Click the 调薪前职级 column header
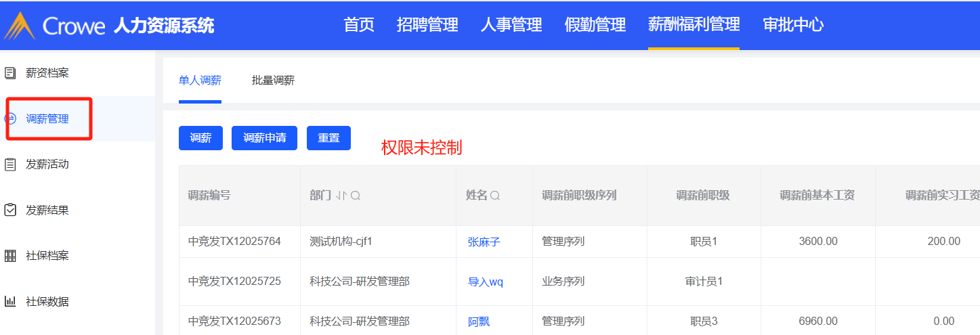Viewport: 980px width, 335px height. tap(703, 196)
